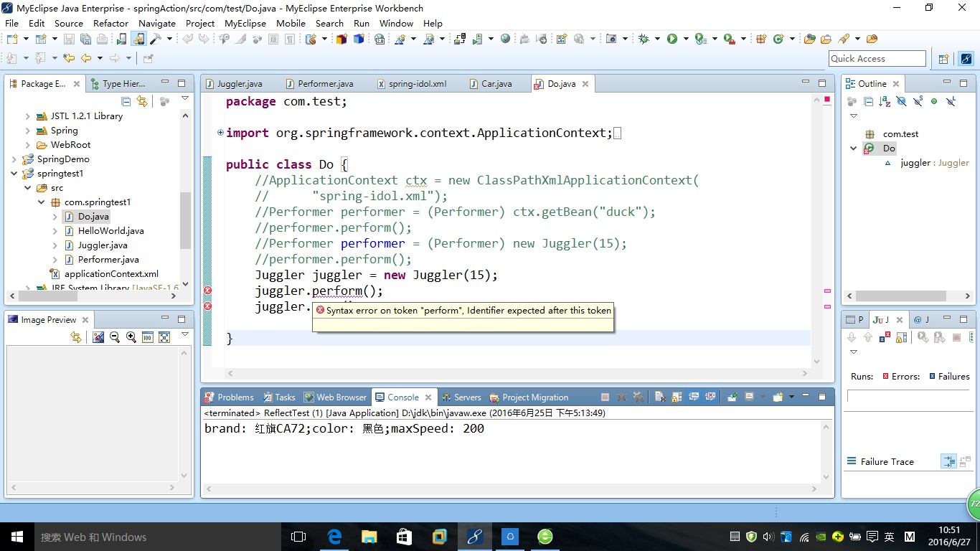Viewport: 980px width, 551px height.
Task: Click the Save toolbar icon
Action: click(x=69, y=39)
